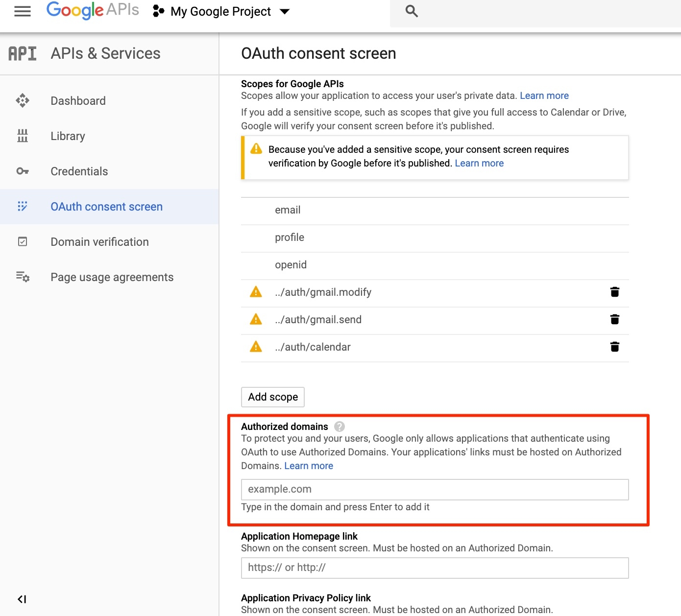Remove the gmail.send scope with trash icon
This screenshot has width=681, height=616.
(614, 320)
